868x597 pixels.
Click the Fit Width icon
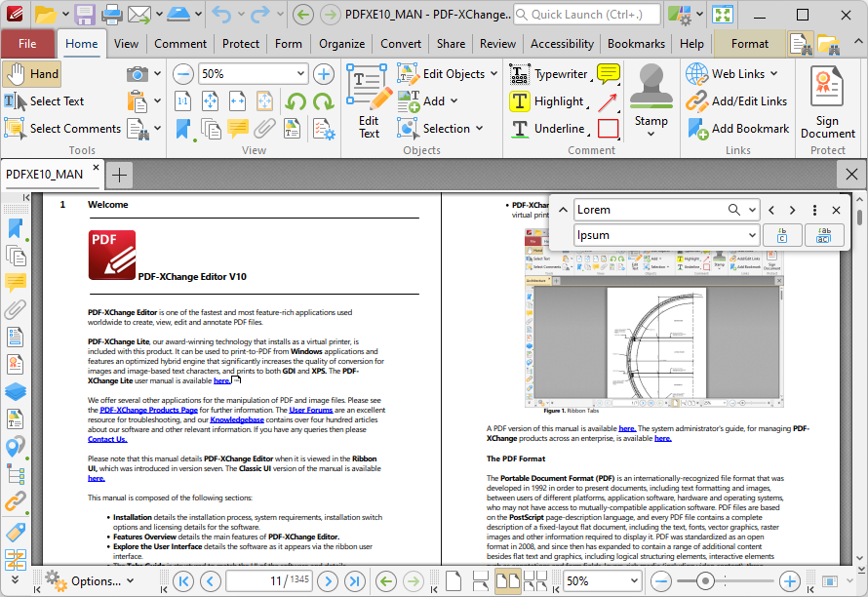(238, 101)
